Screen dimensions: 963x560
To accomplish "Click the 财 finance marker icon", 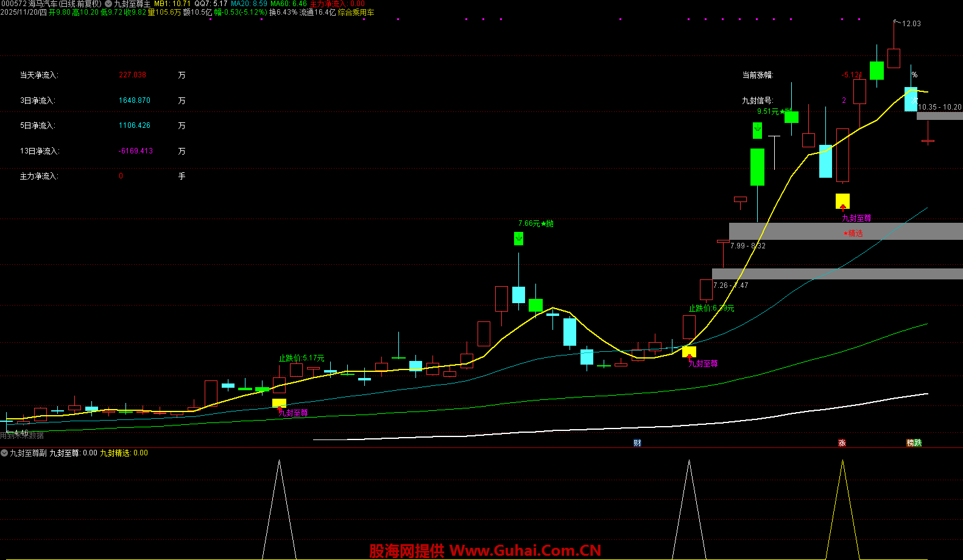I will tap(637, 443).
